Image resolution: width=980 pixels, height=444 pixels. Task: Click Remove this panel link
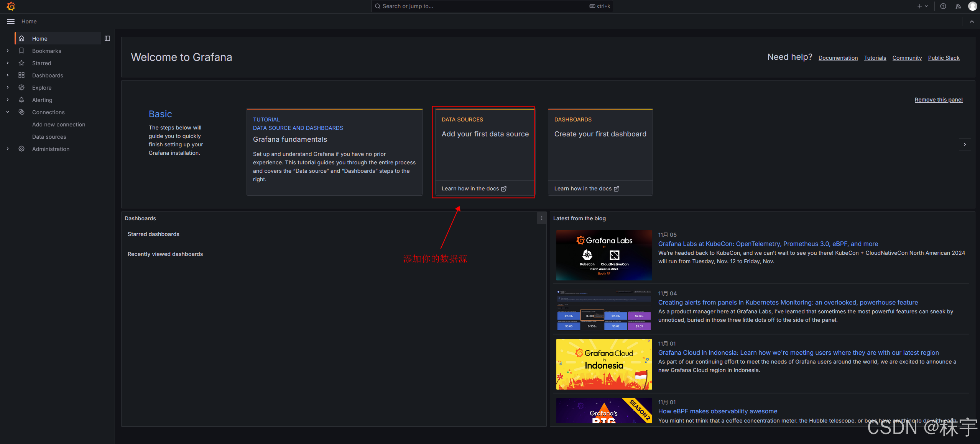[x=938, y=100]
